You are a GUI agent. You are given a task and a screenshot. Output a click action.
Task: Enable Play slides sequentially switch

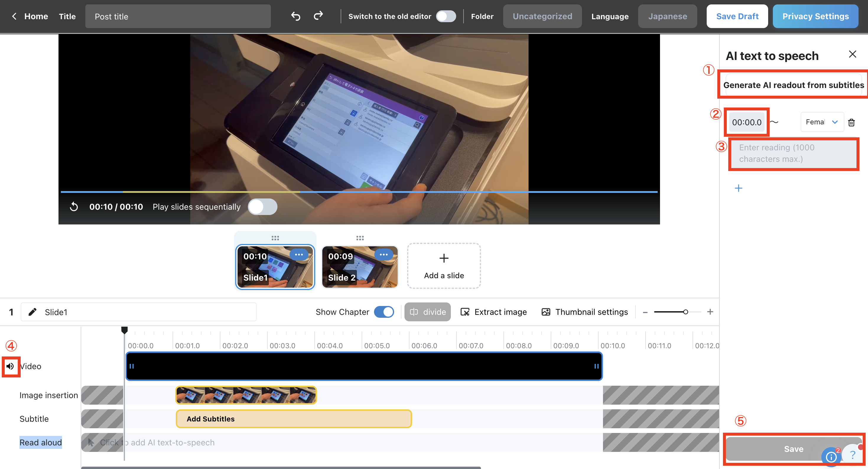262,206
